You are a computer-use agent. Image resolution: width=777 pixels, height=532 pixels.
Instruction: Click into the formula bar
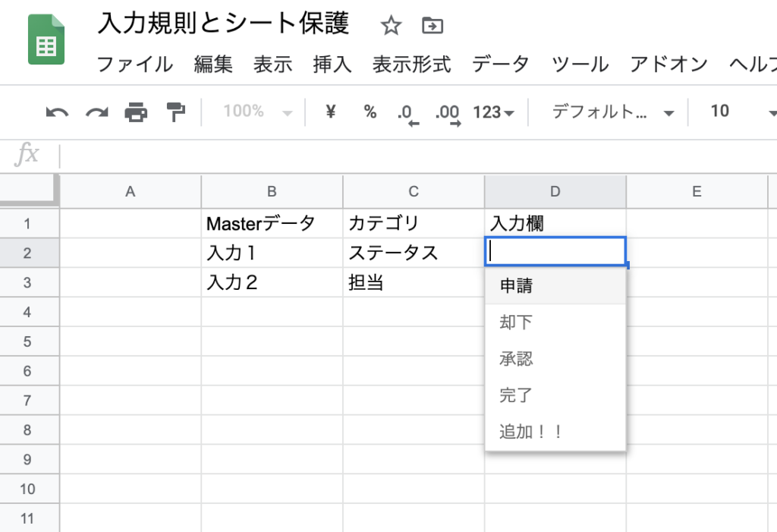click(418, 155)
